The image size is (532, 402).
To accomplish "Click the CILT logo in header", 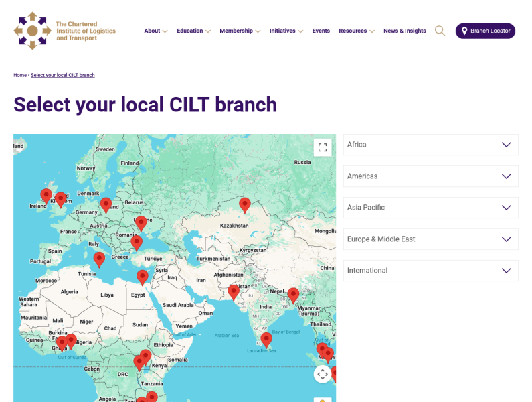I will [64, 31].
